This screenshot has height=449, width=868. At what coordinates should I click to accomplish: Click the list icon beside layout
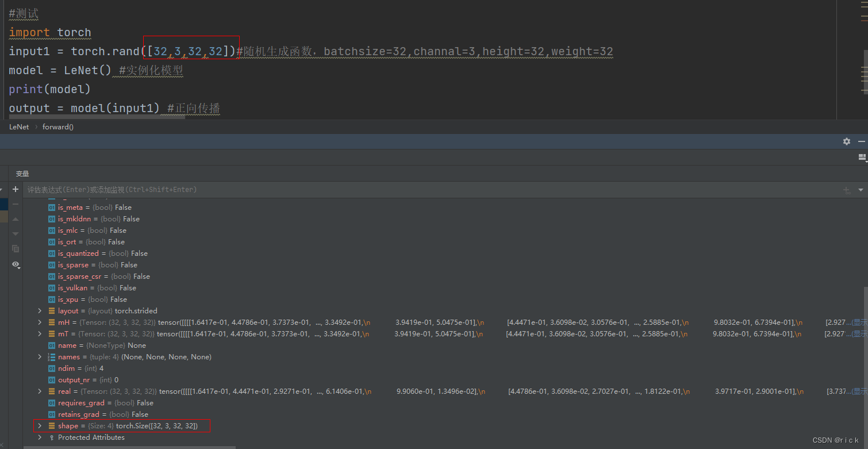pos(52,311)
